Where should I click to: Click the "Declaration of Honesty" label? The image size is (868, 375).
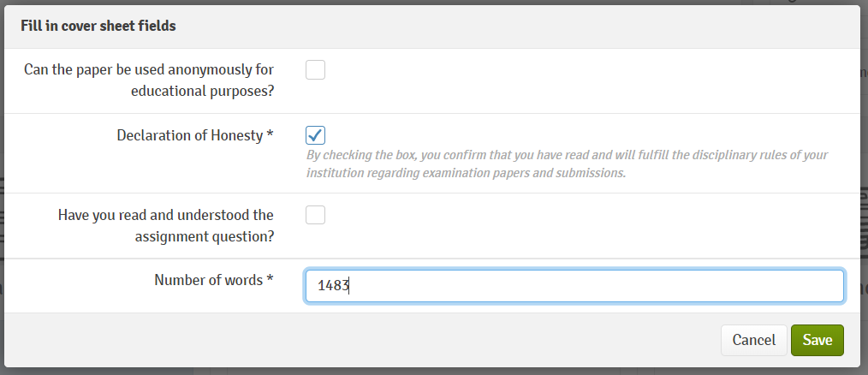[189, 135]
